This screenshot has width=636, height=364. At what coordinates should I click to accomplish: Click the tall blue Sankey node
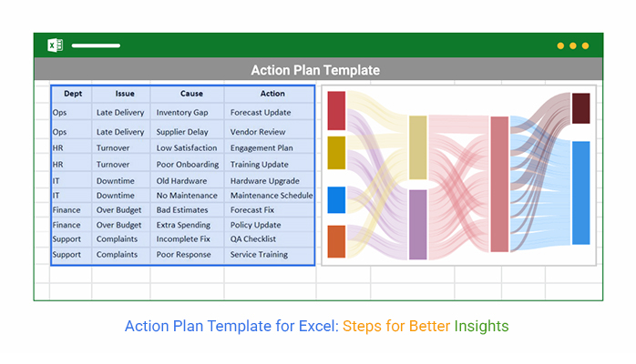580,193
